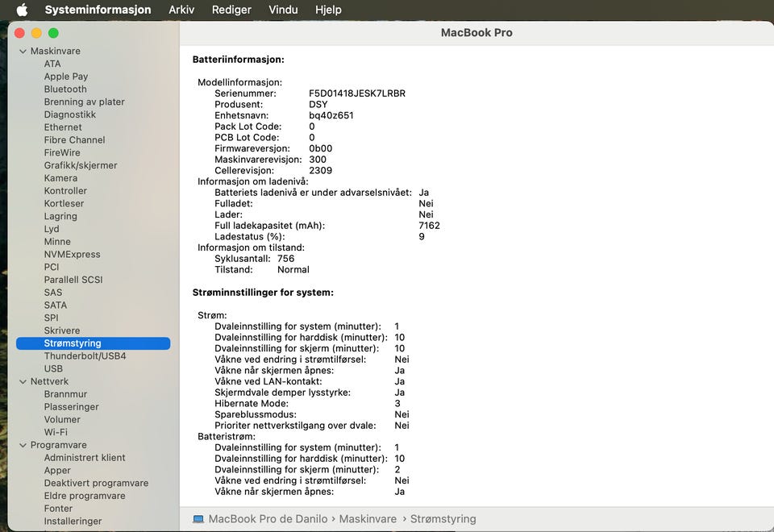
Task: Select Apper under Programvare
Action: pyautogui.click(x=57, y=470)
